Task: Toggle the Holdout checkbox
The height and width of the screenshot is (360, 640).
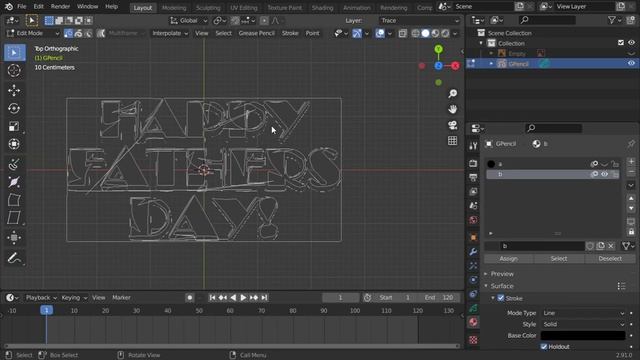Action: 544,347
